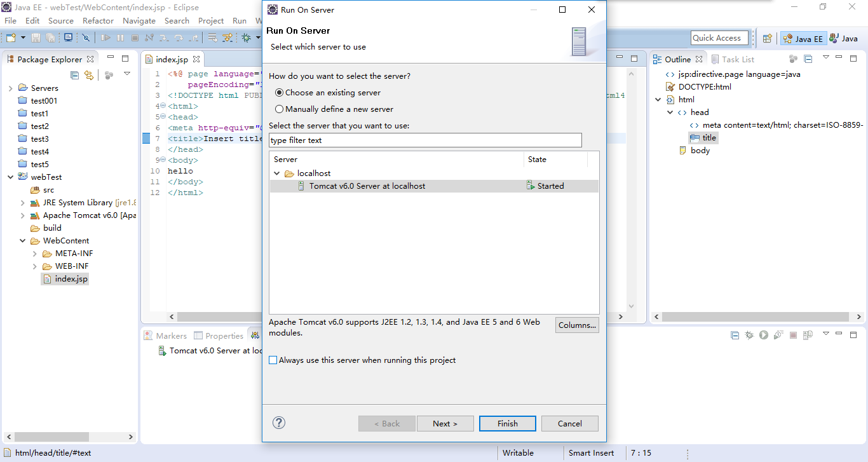Click the Use Step Filters icon

(x=227, y=38)
